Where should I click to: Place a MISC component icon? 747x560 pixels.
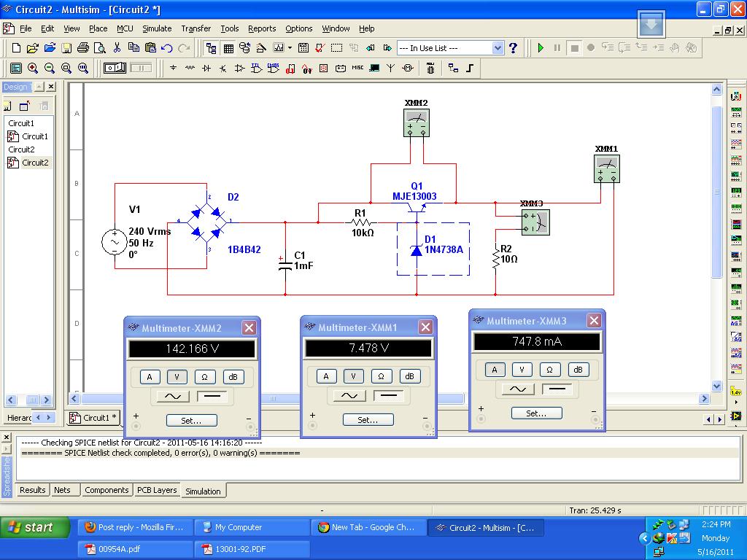[x=357, y=68]
